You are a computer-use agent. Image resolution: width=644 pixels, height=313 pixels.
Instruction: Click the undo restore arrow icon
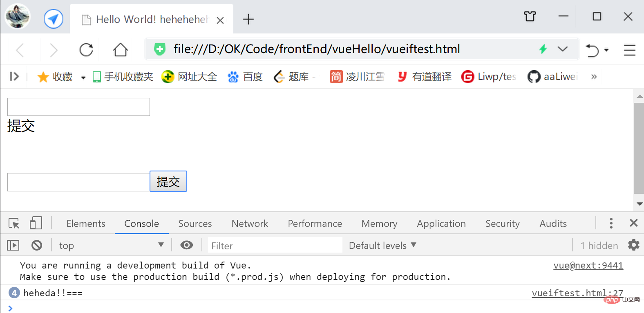[592, 50]
